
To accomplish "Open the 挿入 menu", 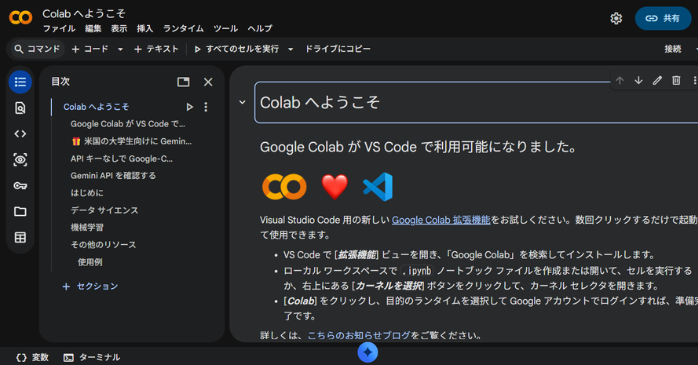I will 145,28.
